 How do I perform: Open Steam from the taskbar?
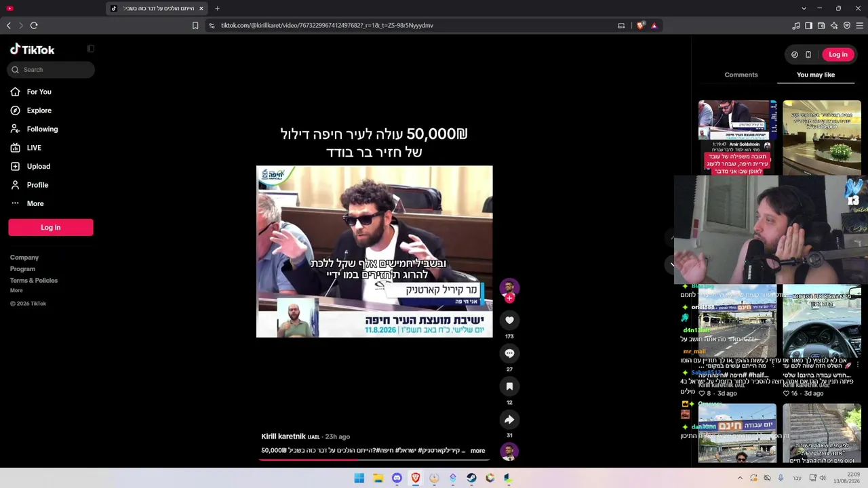pyautogui.click(x=471, y=478)
